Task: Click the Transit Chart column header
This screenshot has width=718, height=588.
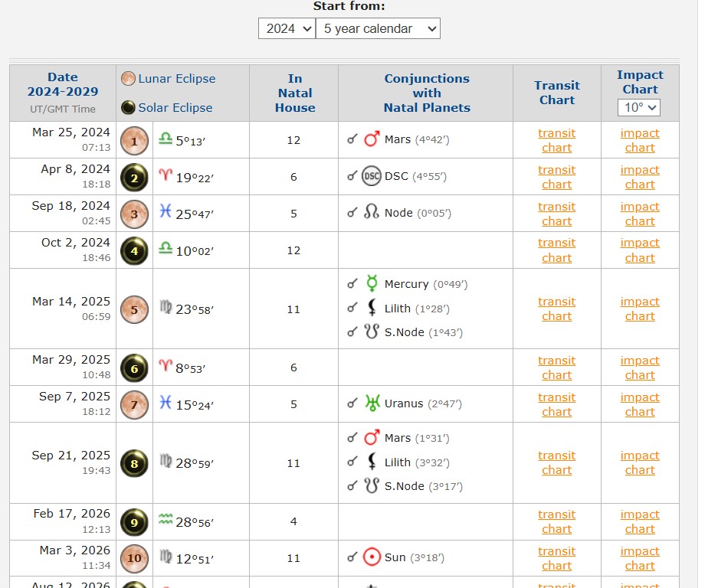Action: [x=557, y=93]
